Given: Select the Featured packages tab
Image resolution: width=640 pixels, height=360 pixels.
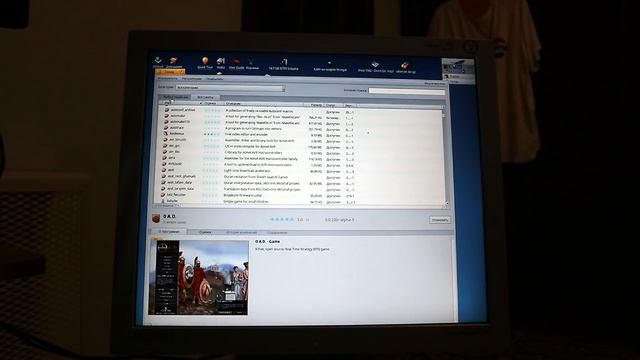Looking at the screenshot, I should click(x=175, y=97).
